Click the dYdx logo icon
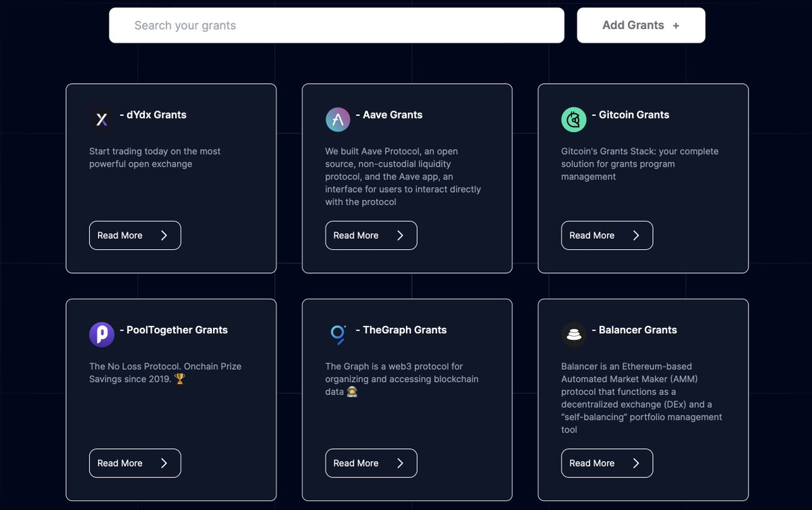Image resolution: width=812 pixels, height=510 pixels. click(101, 120)
